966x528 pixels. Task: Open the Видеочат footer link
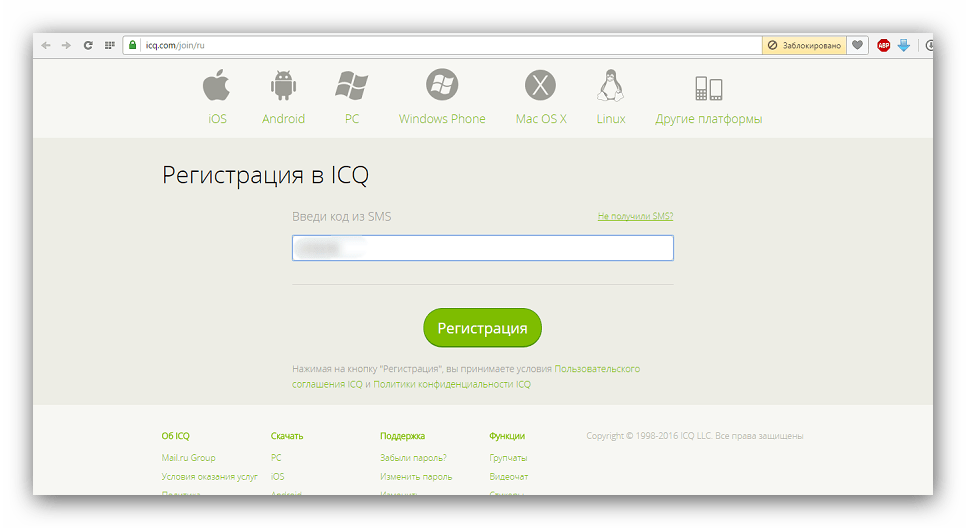509,476
